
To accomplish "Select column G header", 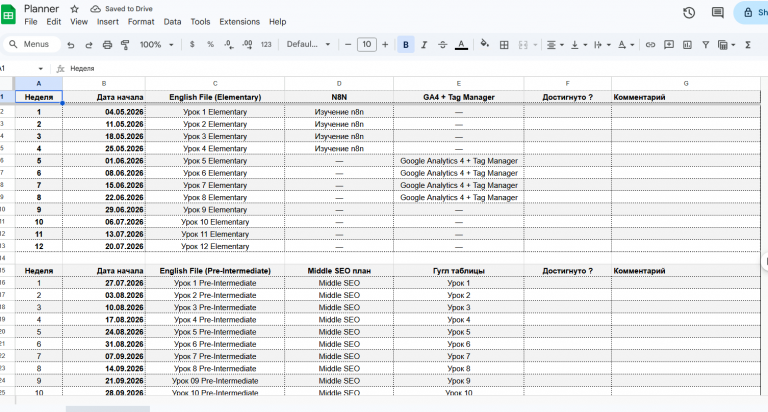I will (686, 83).
